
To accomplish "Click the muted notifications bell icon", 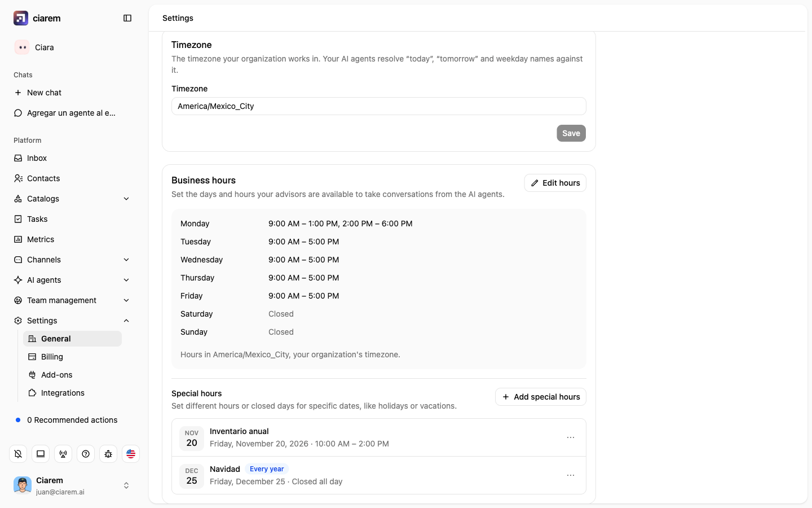I will pyautogui.click(x=18, y=454).
